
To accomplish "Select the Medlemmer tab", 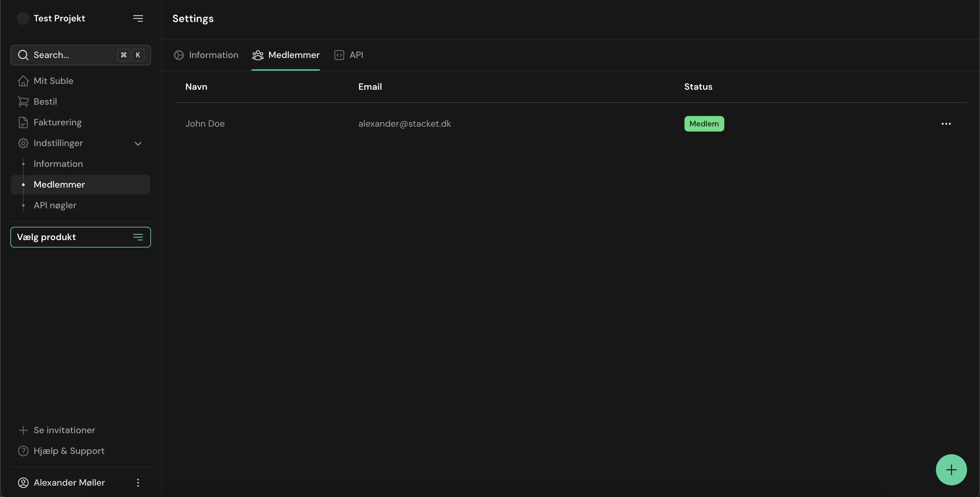I will [286, 55].
